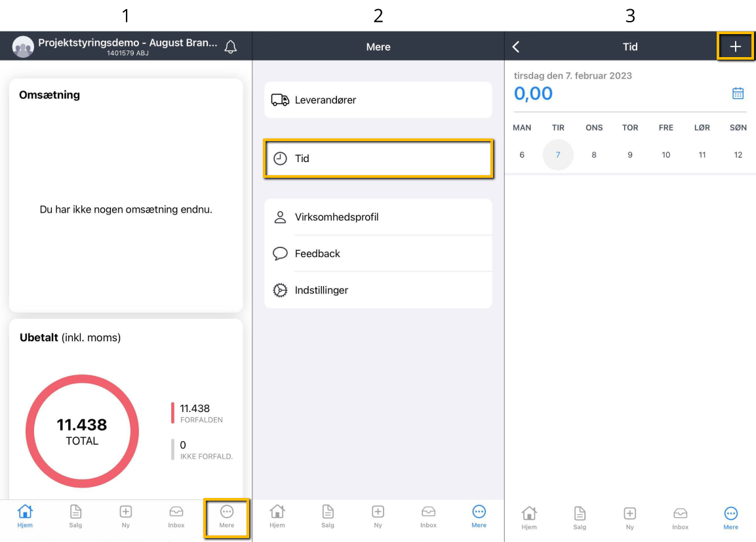
Task: Tap the profile avatar beside Projektstyringsdemo
Action: point(23,47)
